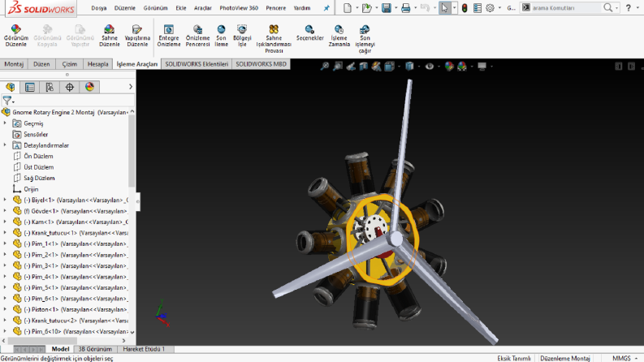Open DimXpertManager crosshair icon
The image size is (644, 362).
tap(69, 87)
